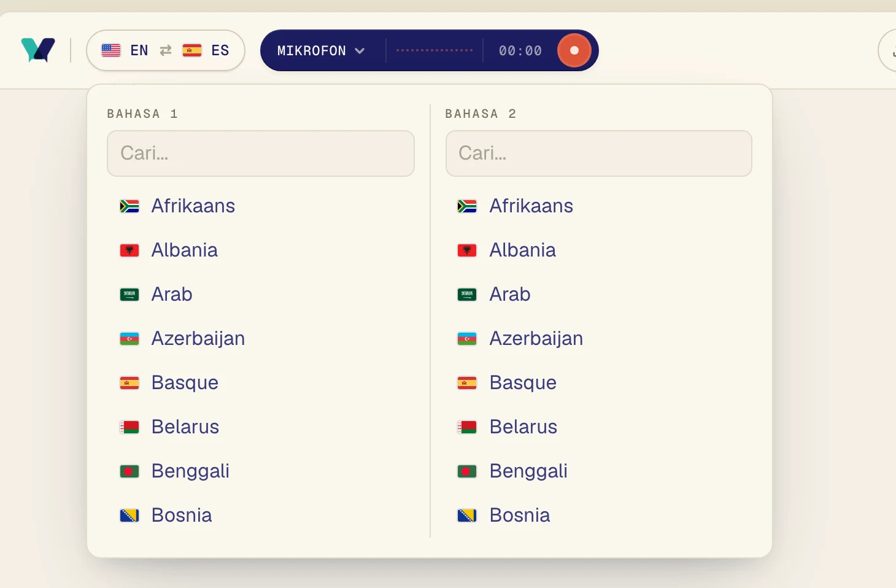Click the 00:00 recording timer
896x588 pixels.
[520, 51]
